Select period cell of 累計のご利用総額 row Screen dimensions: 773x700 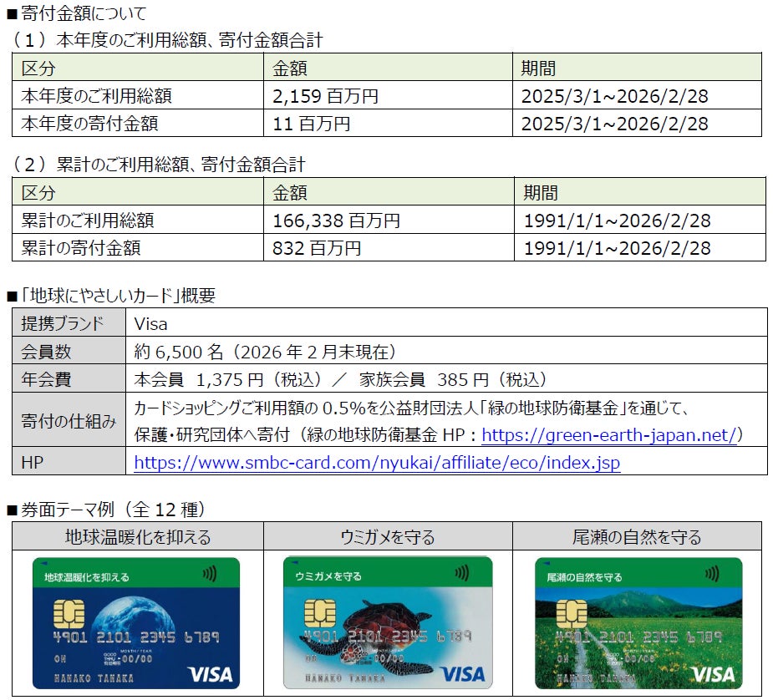click(639, 221)
